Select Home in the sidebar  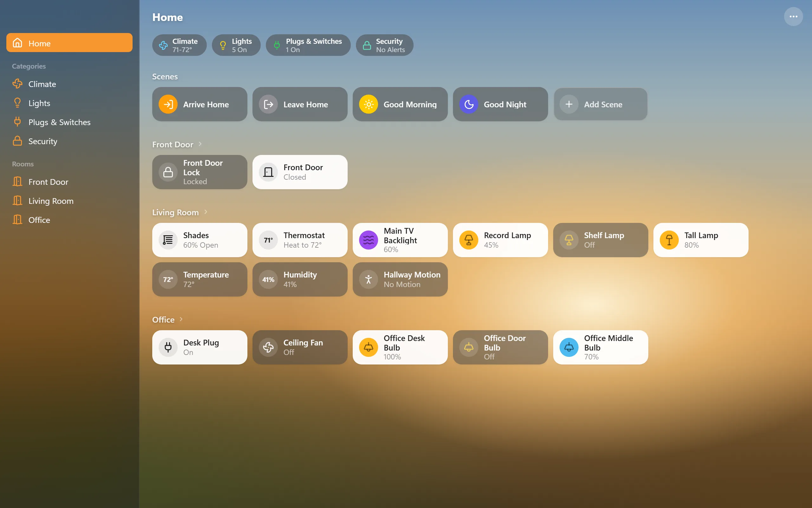click(x=69, y=43)
